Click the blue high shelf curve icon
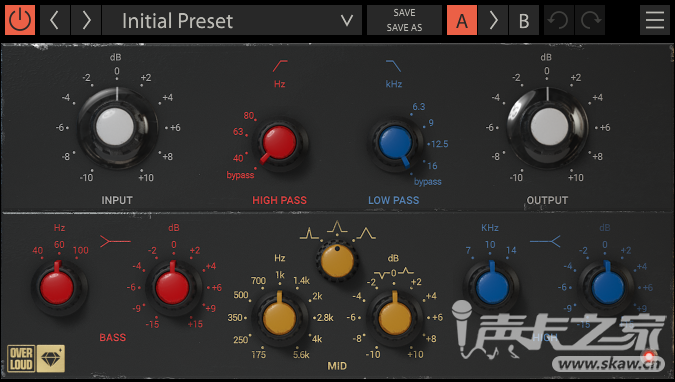 pyautogui.click(x=545, y=242)
